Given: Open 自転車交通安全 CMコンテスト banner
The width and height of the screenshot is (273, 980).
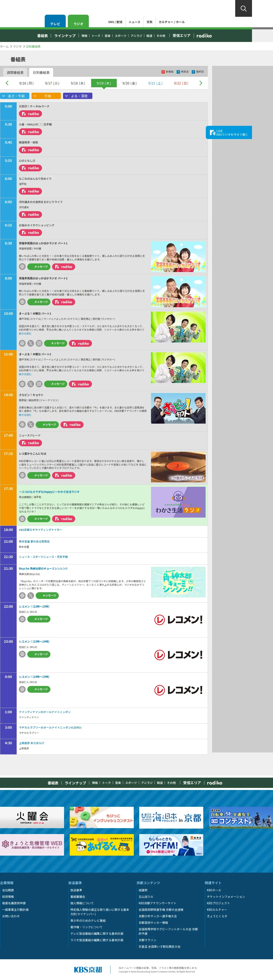Looking at the screenshot, I should pyautogui.click(x=241, y=817).
